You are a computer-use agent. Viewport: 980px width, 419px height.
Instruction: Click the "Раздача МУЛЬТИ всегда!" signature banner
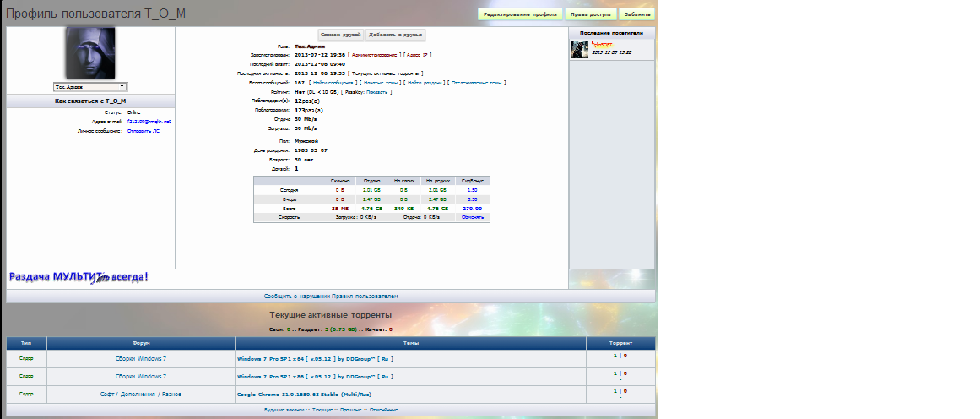coord(79,277)
